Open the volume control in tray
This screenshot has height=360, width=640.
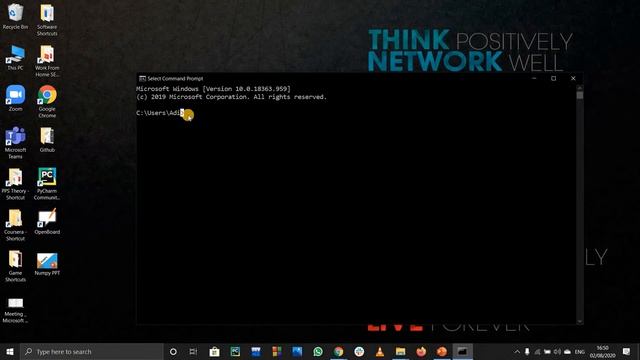point(557,351)
